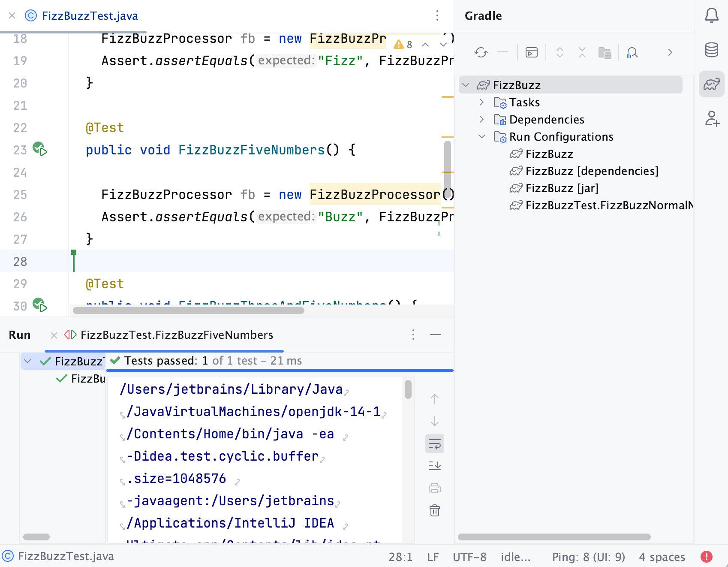Reload all Gradle projects
The height and width of the screenshot is (567, 728).
pos(481,52)
